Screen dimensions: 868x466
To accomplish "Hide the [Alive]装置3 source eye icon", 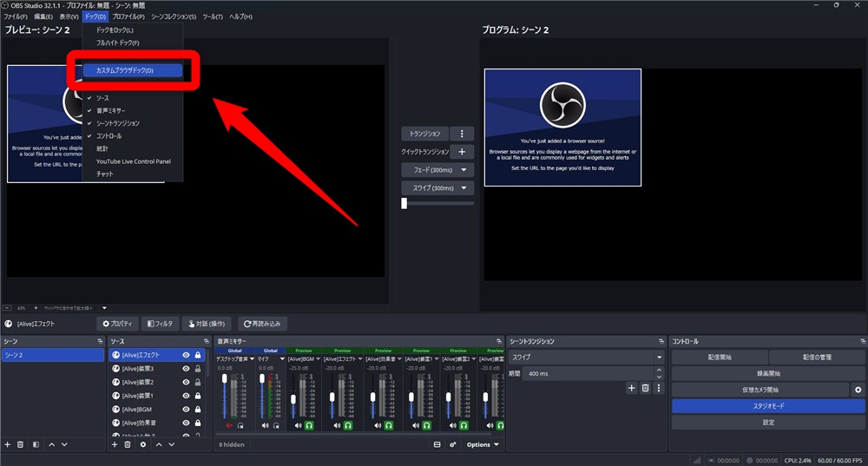I will pos(186,369).
